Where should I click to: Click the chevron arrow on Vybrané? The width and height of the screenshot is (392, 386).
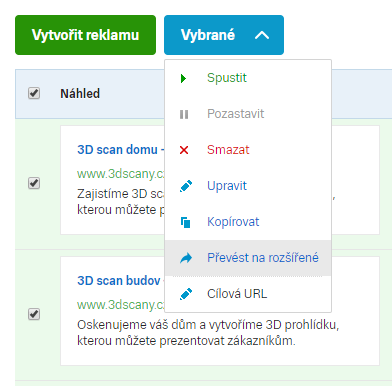tap(262, 35)
